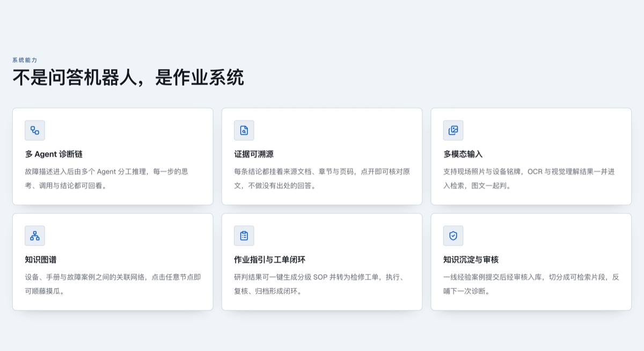
Task: Click the description starting 研判结果可一键生成分级 SOP
Action: click(x=319, y=284)
